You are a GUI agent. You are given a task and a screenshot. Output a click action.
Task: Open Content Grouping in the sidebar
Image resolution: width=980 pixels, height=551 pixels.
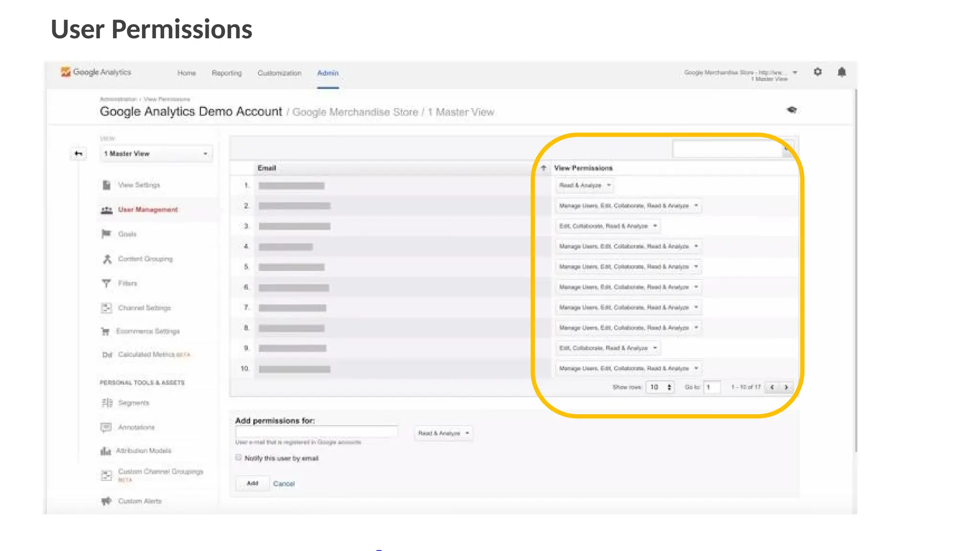(145, 259)
